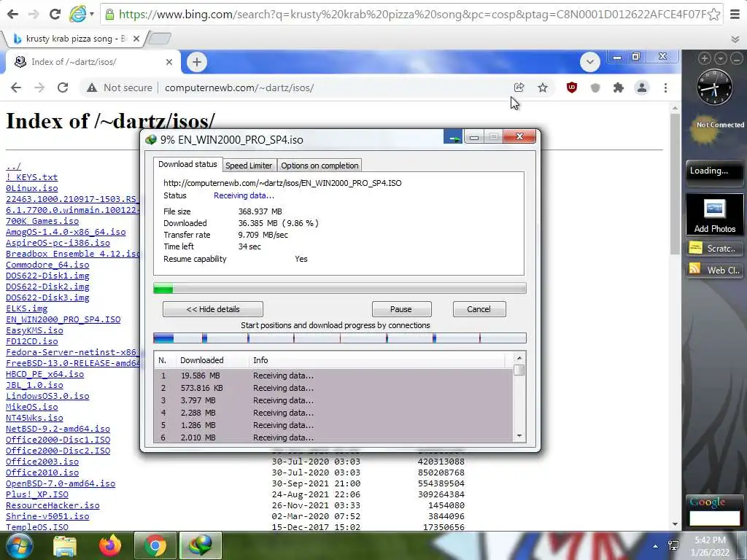
Task: Reload the outer Bing page
Action: click(x=55, y=15)
